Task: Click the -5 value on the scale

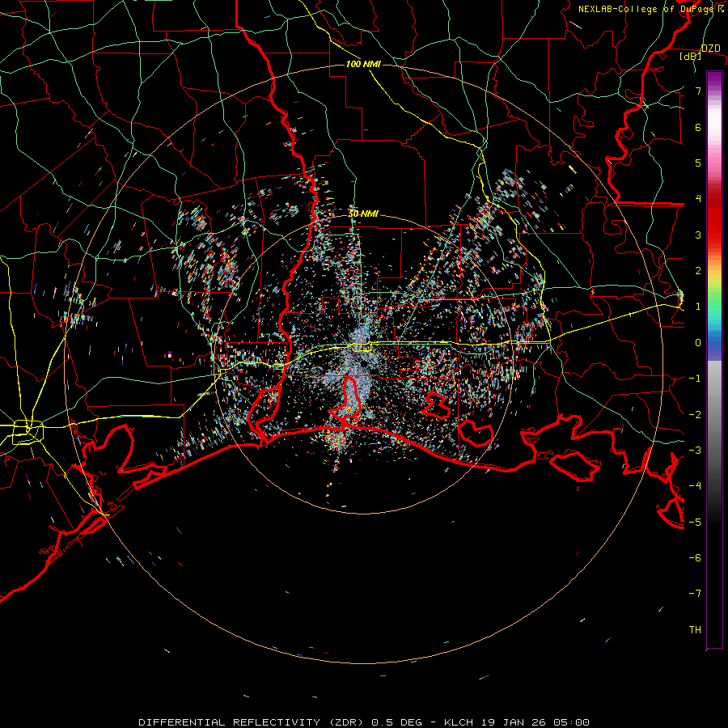Action: pyautogui.click(x=695, y=523)
